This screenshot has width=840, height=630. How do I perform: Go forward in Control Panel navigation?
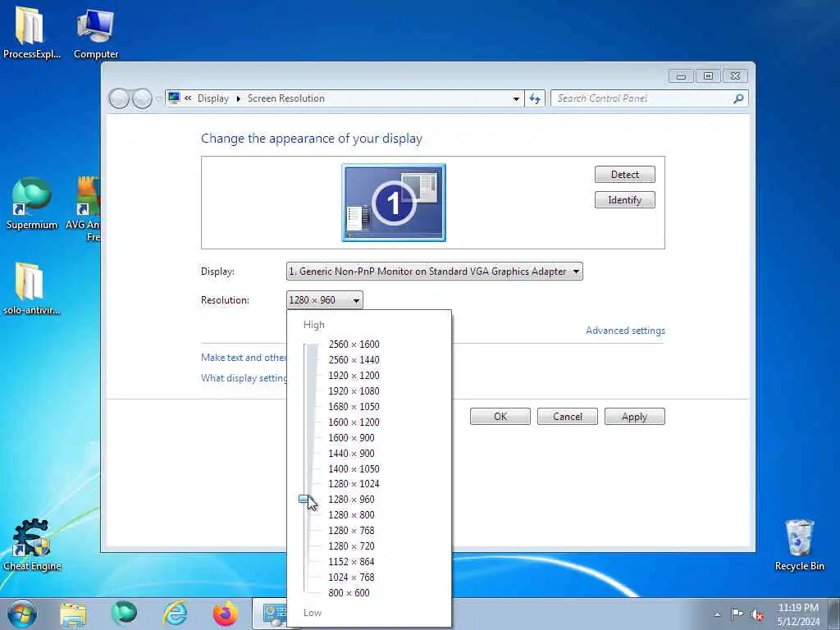click(x=142, y=98)
